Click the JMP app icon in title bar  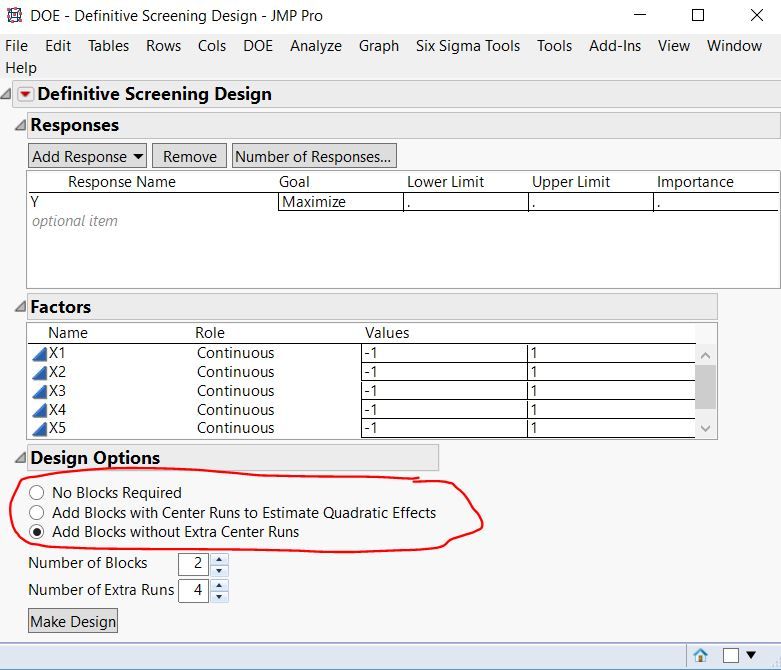coord(14,15)
